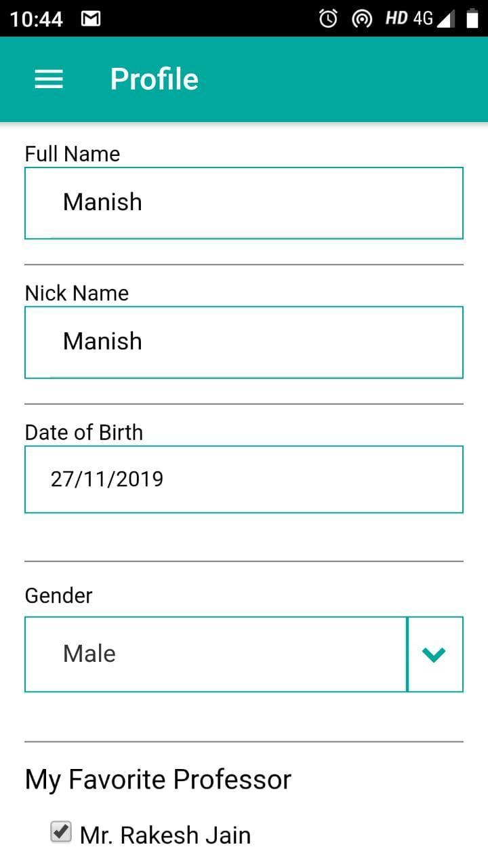Tap the 10:44 clock in status bar
Viewport: 488px width, 868px height.
click(x=37, y=19)
